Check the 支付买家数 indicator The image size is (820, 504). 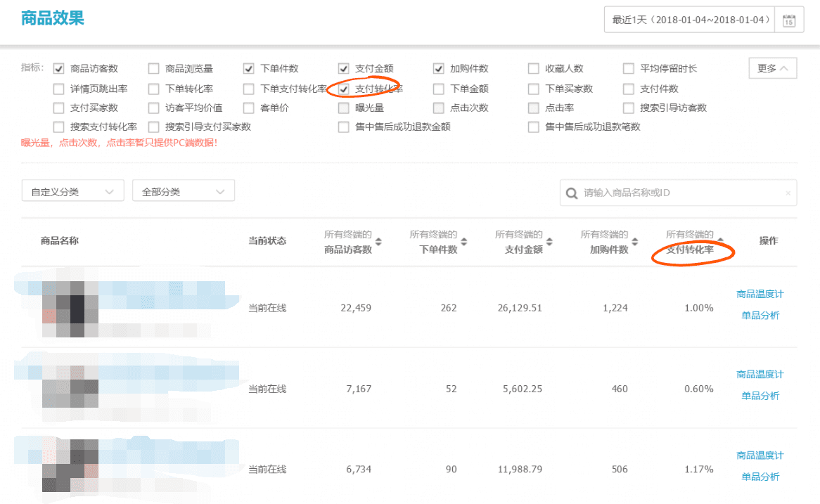(x=58, y=108)
